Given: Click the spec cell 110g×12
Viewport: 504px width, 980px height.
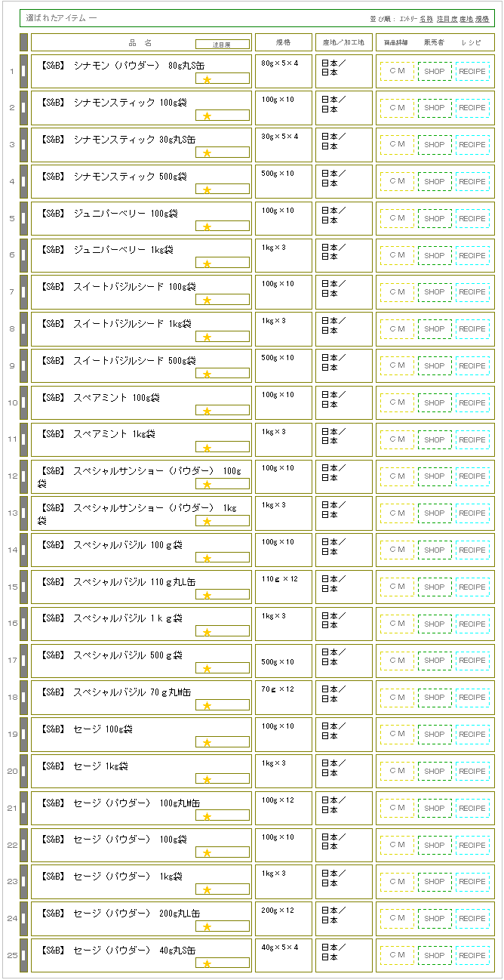Looking at the screenshot, I should [283, 587].
